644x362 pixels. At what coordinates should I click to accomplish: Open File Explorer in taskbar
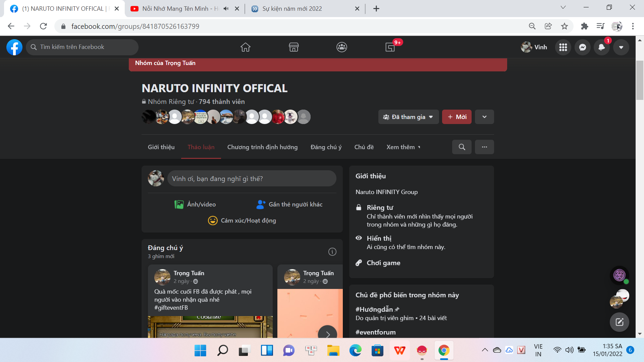coord(333,351)
